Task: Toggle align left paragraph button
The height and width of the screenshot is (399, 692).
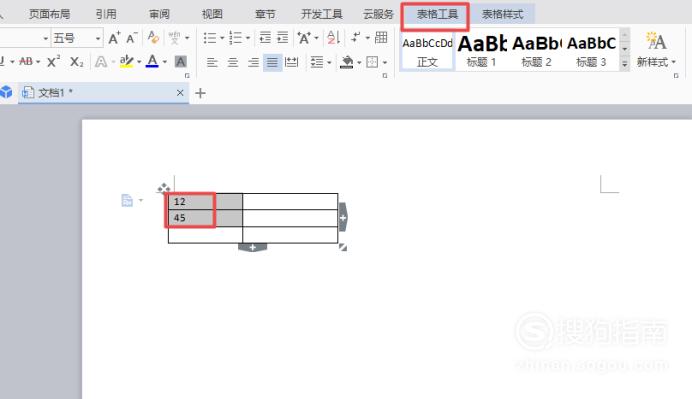Action: 212,62
